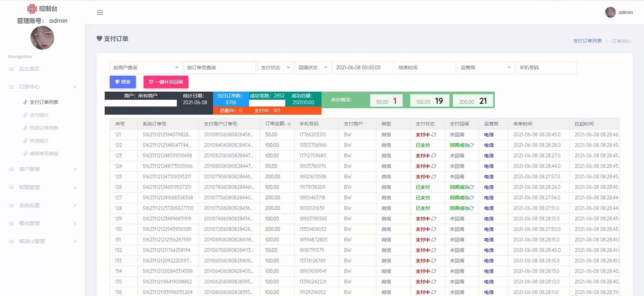Click the 结束时间 date field

click(425, 68)
